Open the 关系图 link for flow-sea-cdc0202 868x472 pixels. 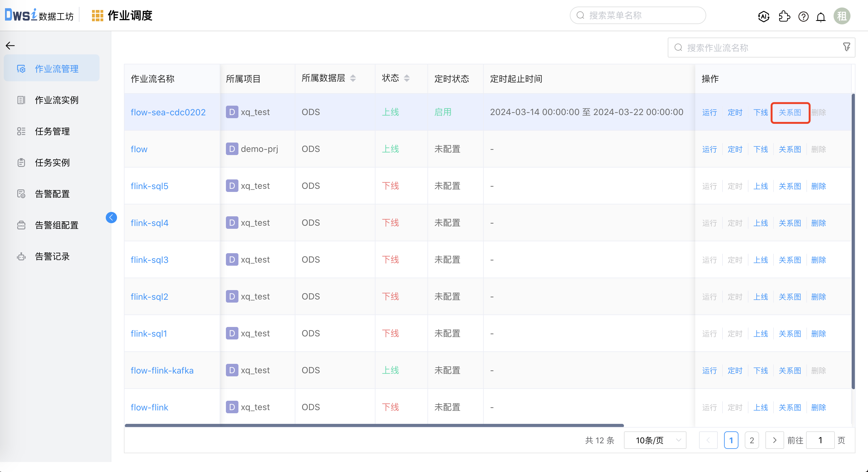pos(790,112)
